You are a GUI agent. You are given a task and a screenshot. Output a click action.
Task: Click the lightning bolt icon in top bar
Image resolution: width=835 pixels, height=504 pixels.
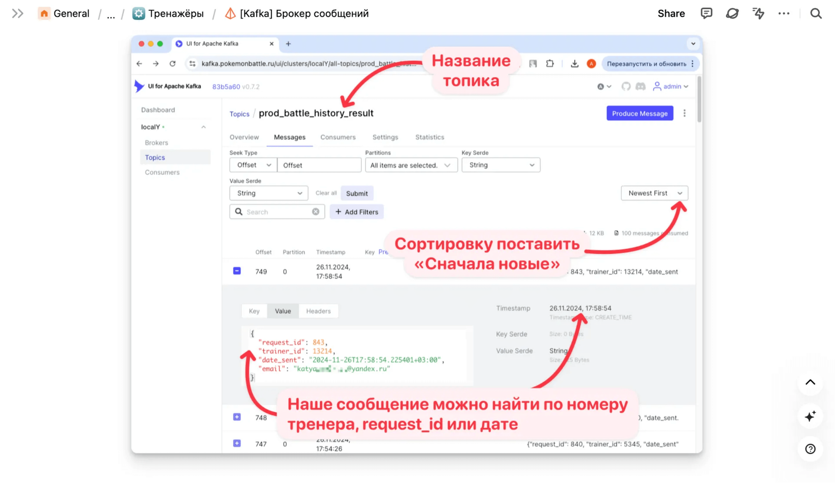[x=758, y=14]
